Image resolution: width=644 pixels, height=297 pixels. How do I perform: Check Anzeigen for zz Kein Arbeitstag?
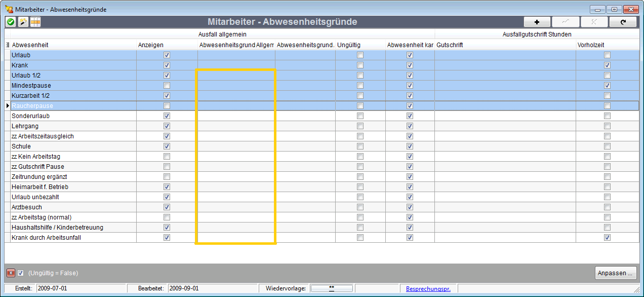tap(167, 156)
